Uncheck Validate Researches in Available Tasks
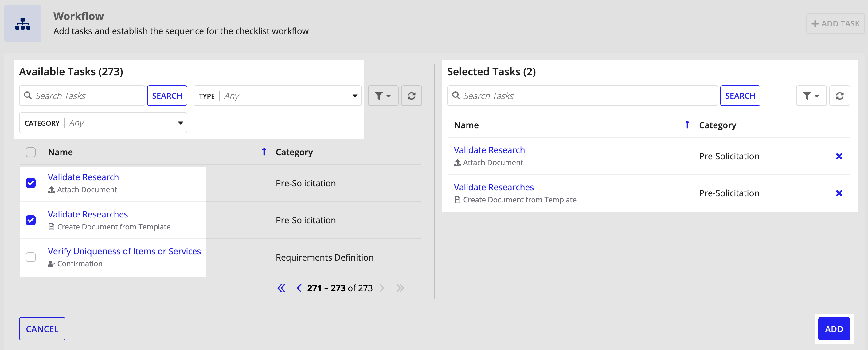 click(x=31, y=220)
